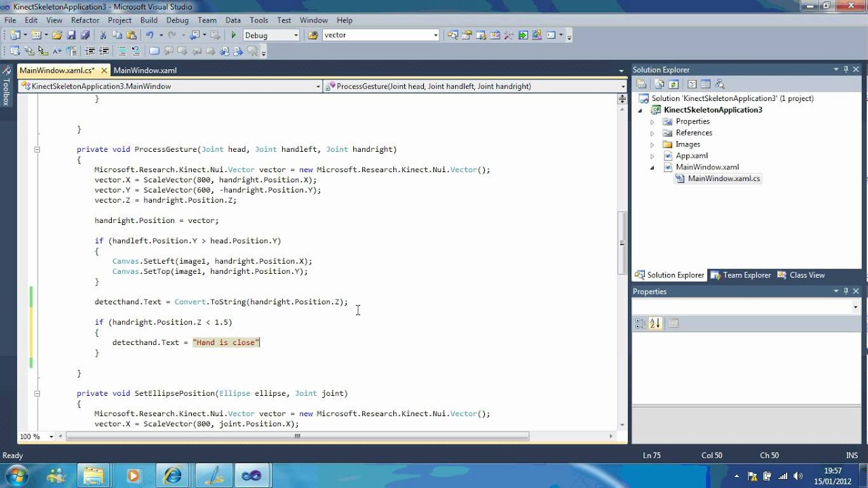Click the Save All icon
Viewport: 868px width, 488px height.
(x=85, y=35)
